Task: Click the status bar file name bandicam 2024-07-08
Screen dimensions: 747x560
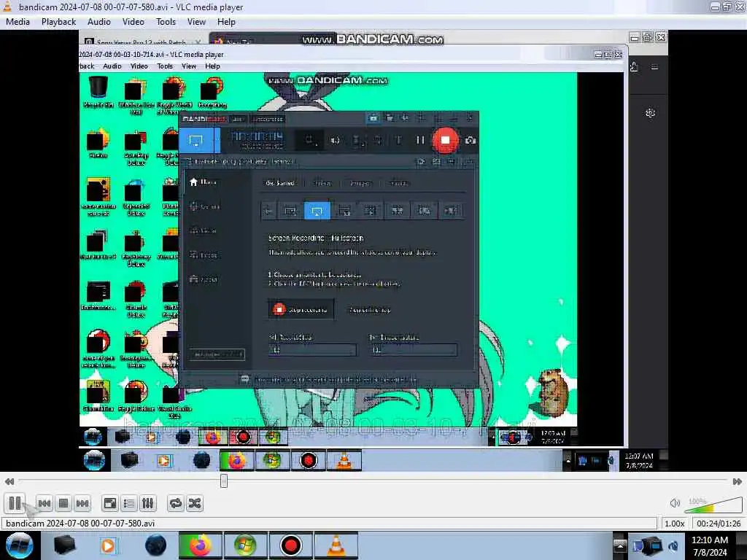Action: pyautogui.click(x=80, y=524)
